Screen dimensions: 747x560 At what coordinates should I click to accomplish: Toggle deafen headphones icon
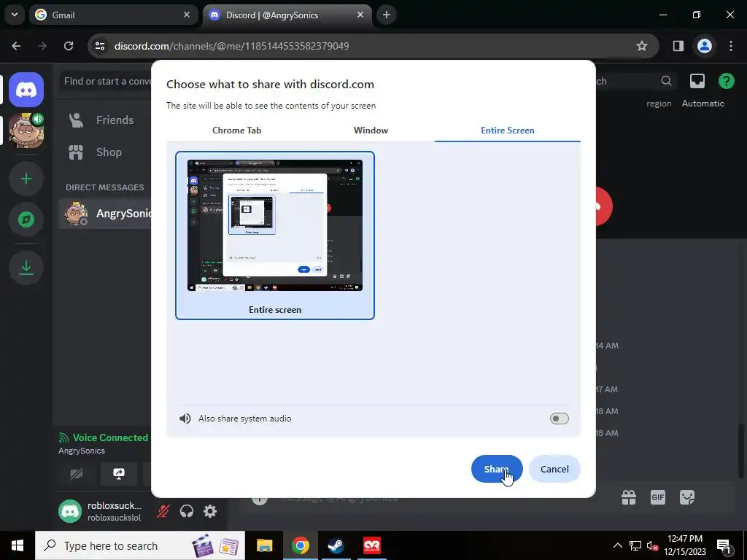click(x=187, y=511)
